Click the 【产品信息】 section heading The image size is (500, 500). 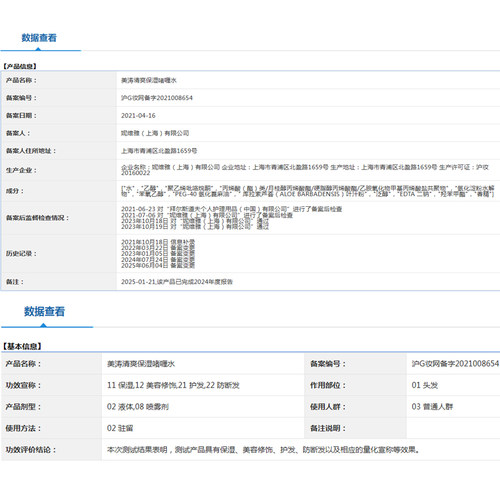click(x=20, y=66)
